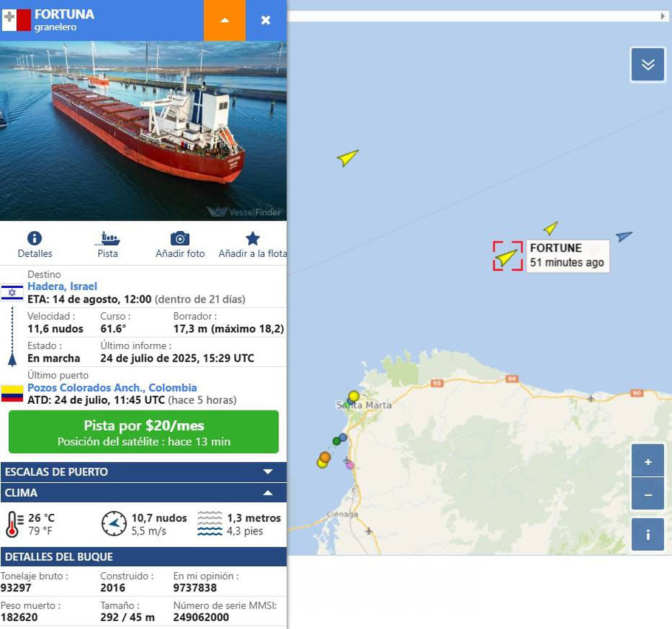Click the green Pista por $20/mes button
Viewport: 672px width, 629px height.
[x=143, y=432]
